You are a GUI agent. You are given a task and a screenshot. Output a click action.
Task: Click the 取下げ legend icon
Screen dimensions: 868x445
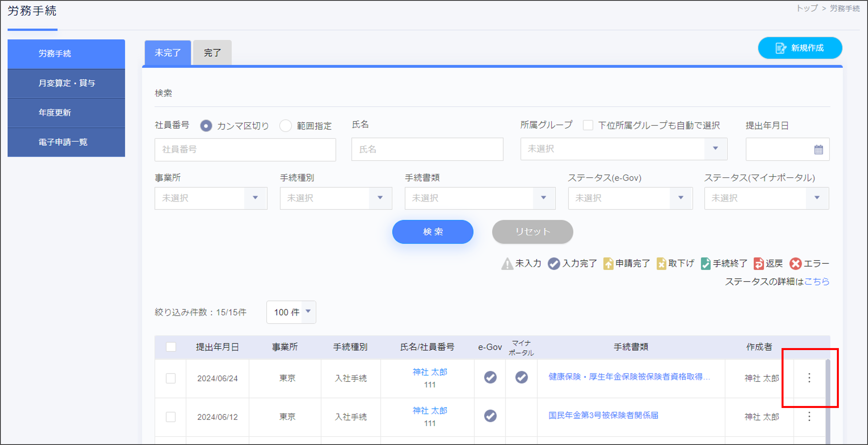coord(661,264)
